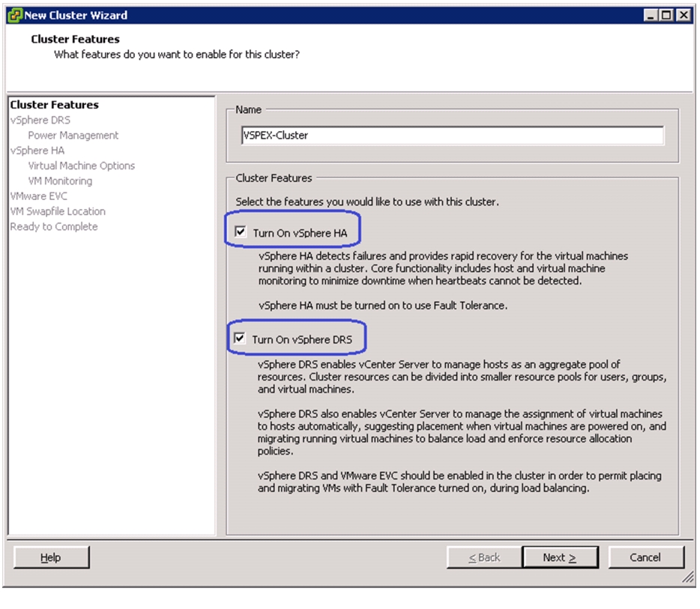Image resolution: width=700 pixels, height=609 pixels.
Task: Click the Cancel button
Action: click(645, 557)
